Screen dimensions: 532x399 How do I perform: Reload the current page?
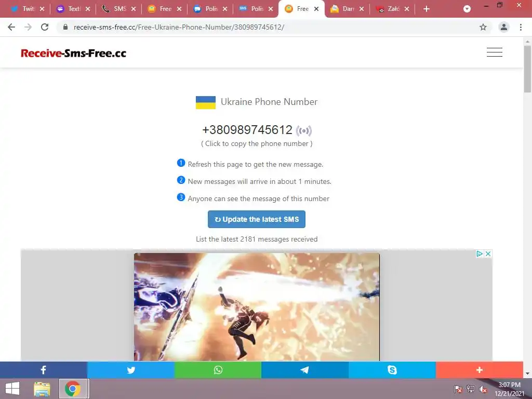[x=45, y=27]
